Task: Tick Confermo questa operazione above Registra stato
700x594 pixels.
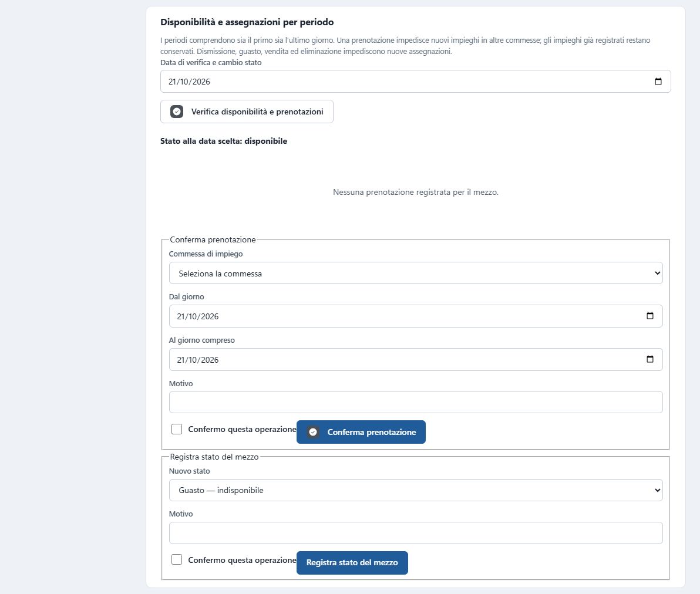Action: 177,559
